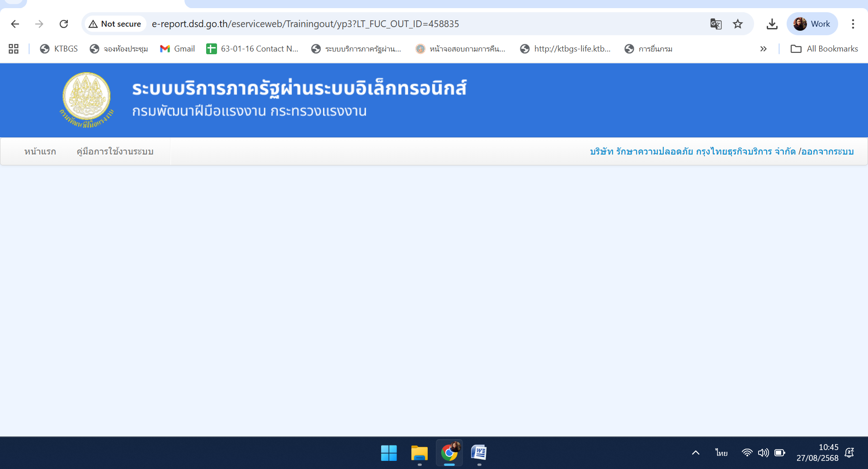Click the department emblem logo

(x=86, y=100)
